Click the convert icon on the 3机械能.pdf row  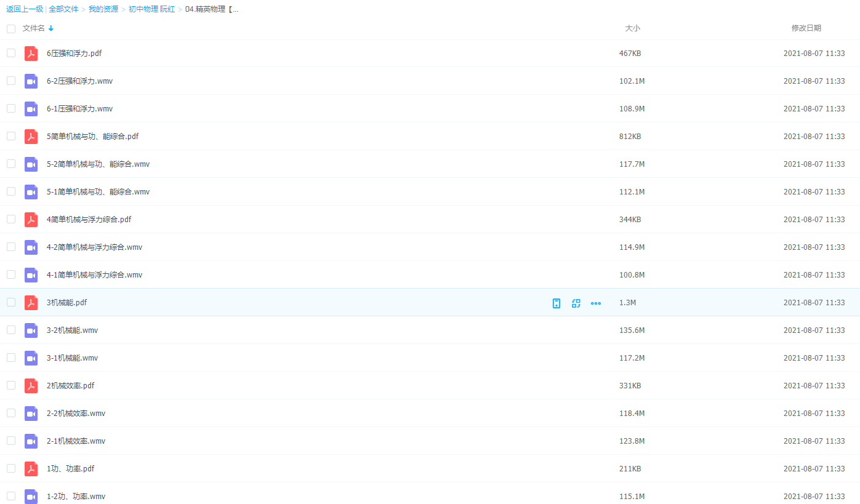(576, 303)
